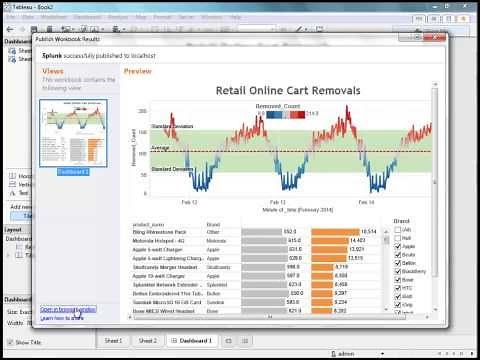480x360 pixels.
Task: Click the Horizontal layout container icon
Action: (x=12, y=176)
